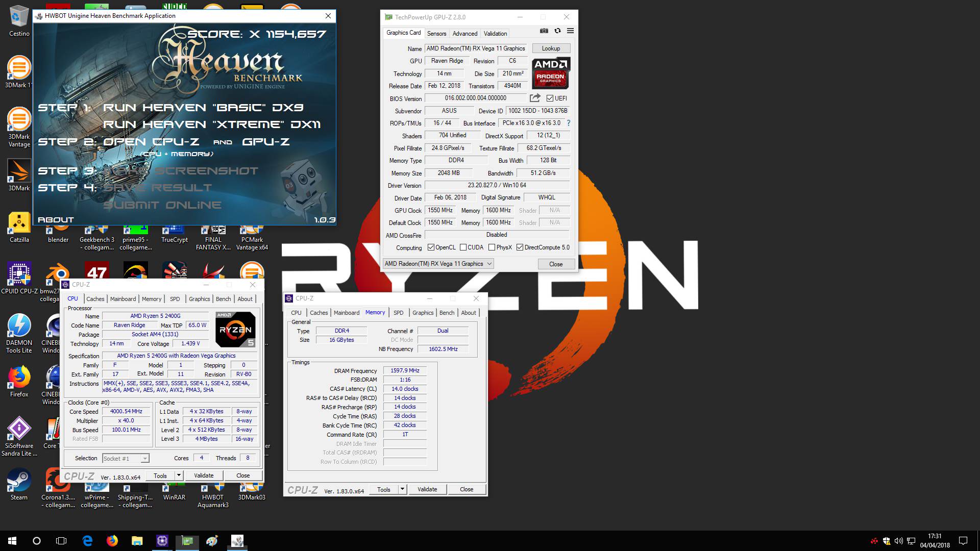This screenshot has height=551, width=980.
Task: Expand the Tools arrow in the CPU-Z CPU window
Action: click(179, 475)
